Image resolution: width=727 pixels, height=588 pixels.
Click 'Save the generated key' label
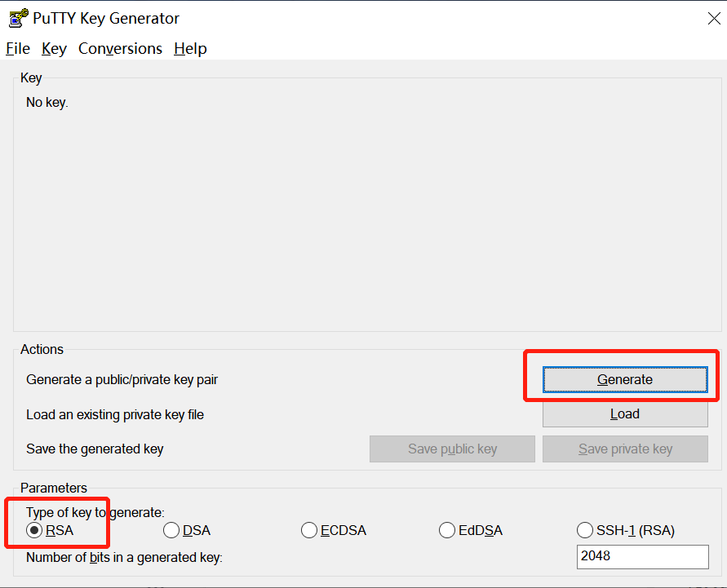click(95, 449)
